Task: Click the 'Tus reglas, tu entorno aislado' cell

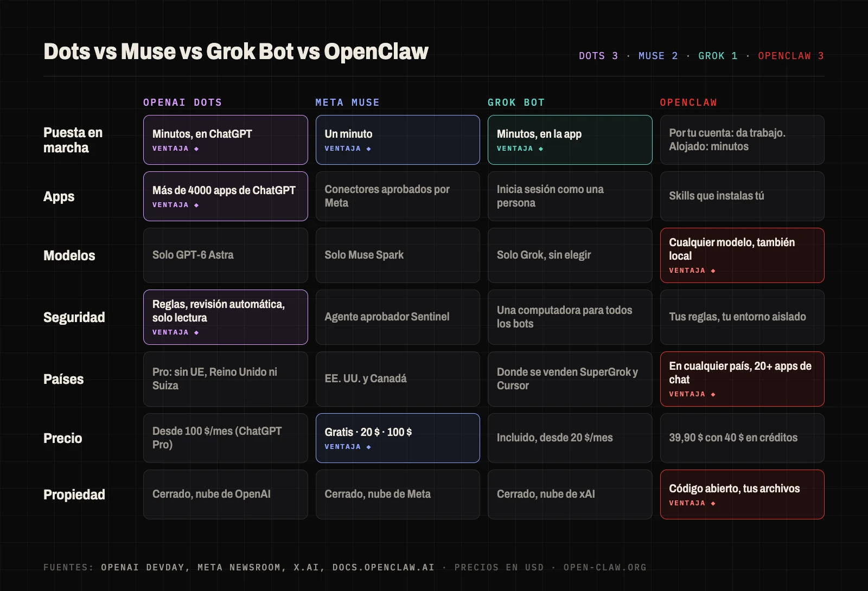Action: coord(742,317)
